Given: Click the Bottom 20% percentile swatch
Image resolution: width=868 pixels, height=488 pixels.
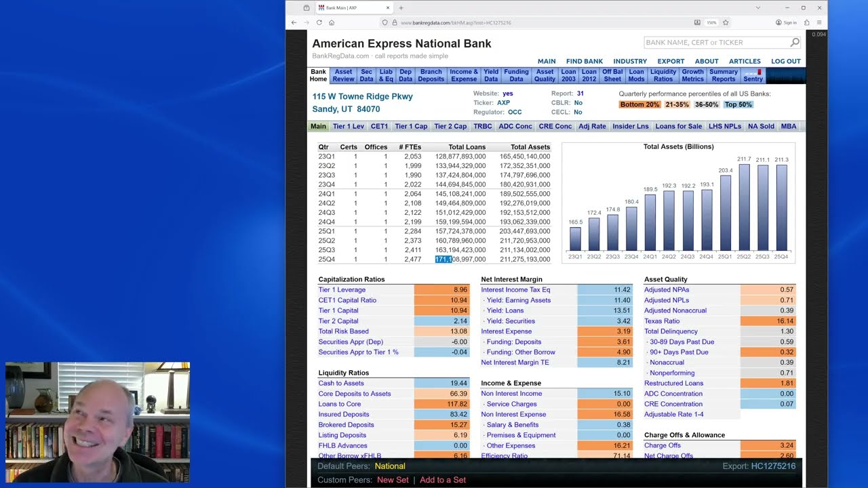Looking at the screenshot, I should click(x=639, y=104).
